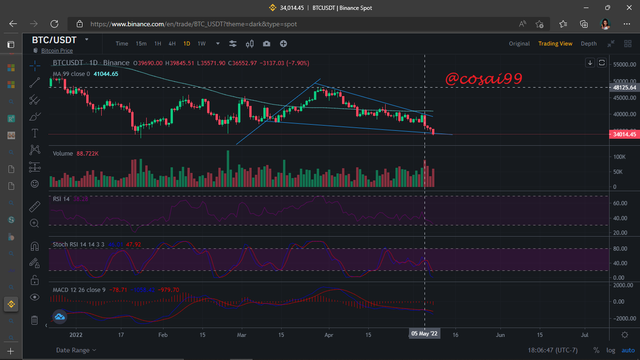Switch to the Original chart view
This screenshot has height=360, width=640.
click(x=519, y=44)
